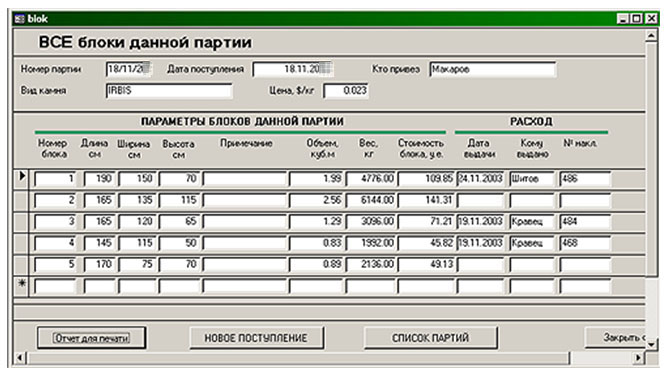The image size is (665, 373).
Task: Click the Примечание column header
Action: pyautogui.click(x=246, y=143)
